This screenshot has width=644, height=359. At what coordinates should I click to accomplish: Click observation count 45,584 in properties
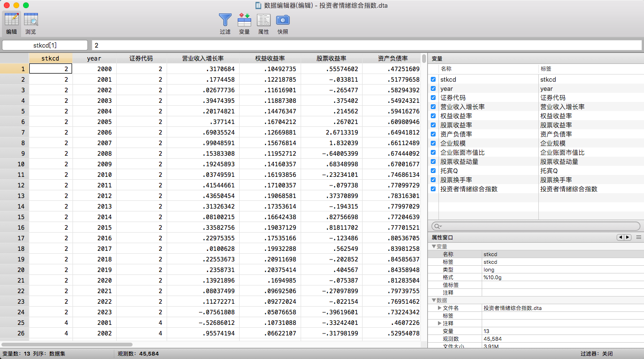click(492, 339)
